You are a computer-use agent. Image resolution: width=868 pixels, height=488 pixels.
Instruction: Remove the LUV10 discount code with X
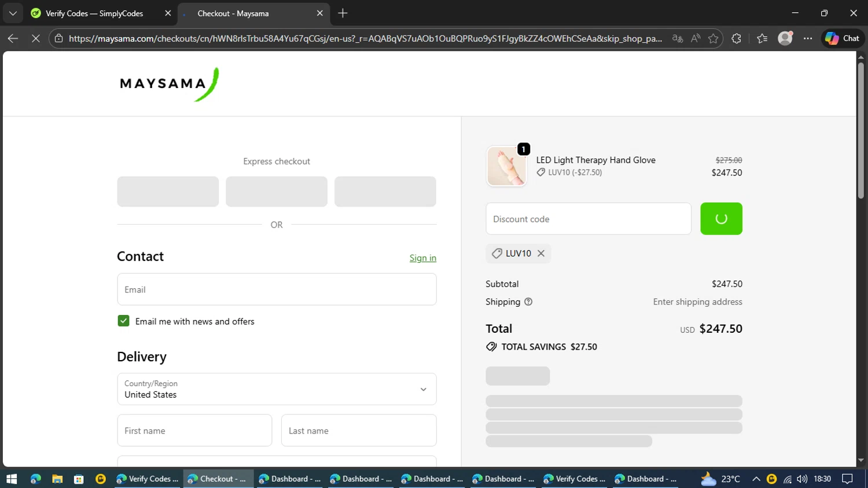point(541,254)
